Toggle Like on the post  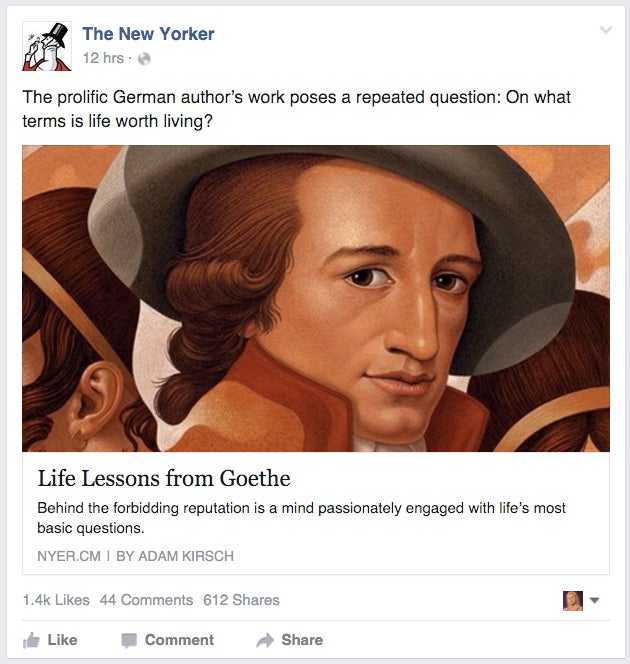click(x=50, y=640)
